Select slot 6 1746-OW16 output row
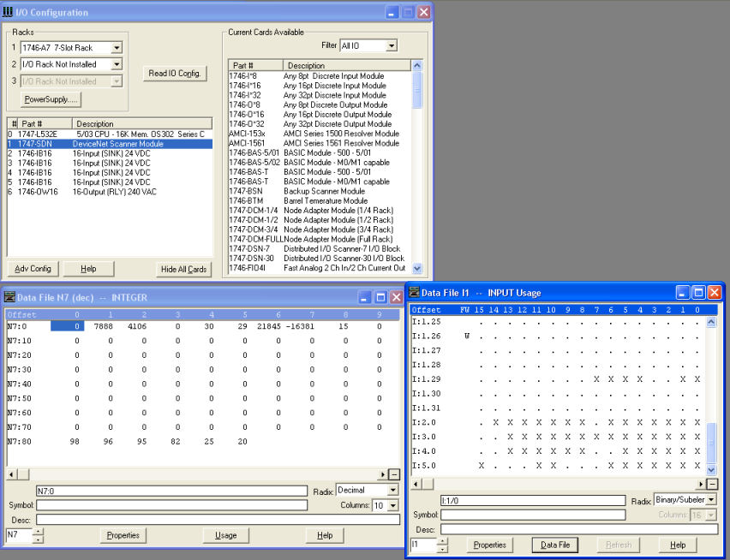Image resolution: width=730 pixels, height=560 pixels. point(110,192)
